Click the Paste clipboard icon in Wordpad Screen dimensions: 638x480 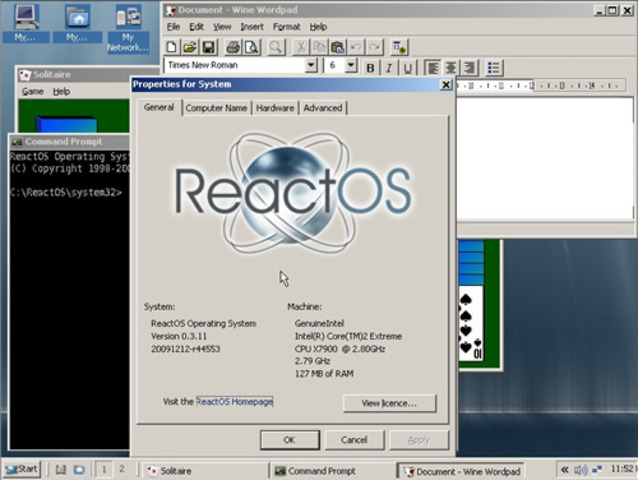point(337,47)
